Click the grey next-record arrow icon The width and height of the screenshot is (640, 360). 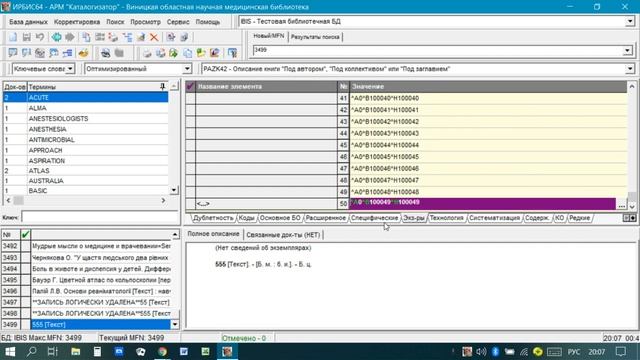pos(70,38)
